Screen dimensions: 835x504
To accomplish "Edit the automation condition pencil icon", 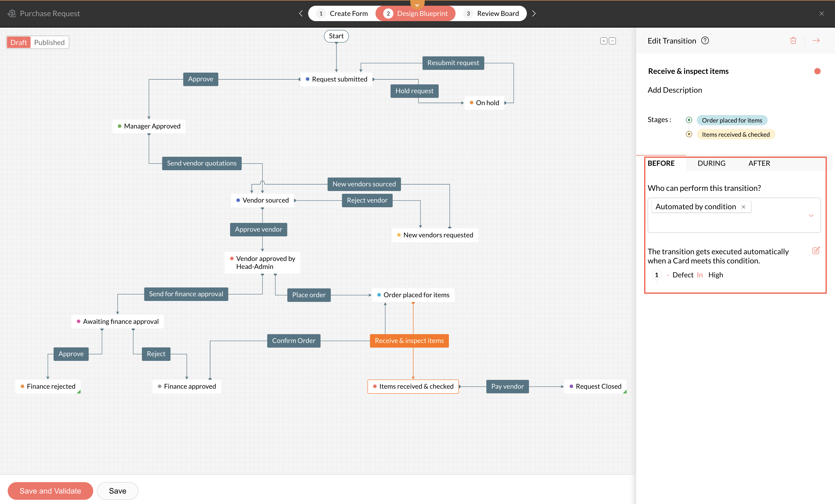I will pos(816,251).
